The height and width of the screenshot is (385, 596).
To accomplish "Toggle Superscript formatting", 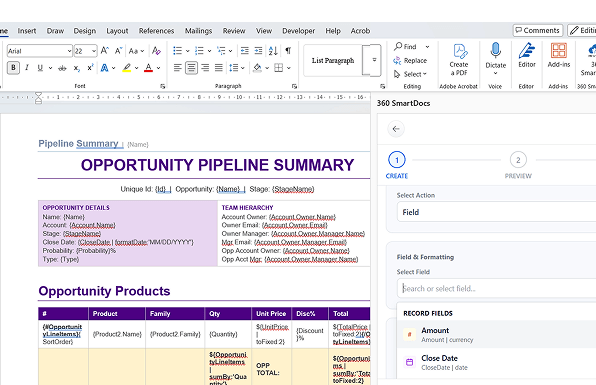I will (90, 68).
